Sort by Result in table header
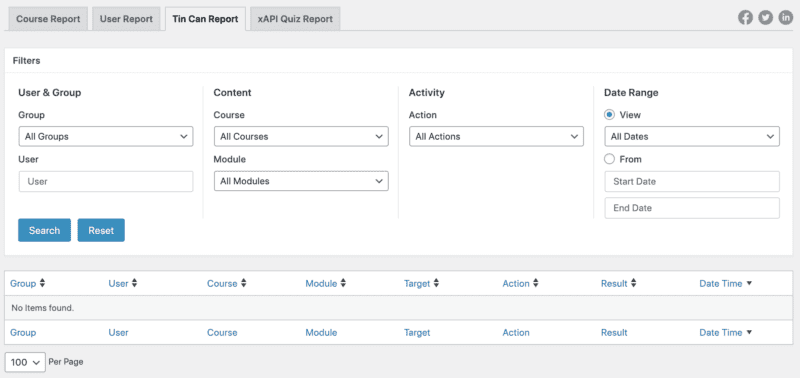 pos(614,284)
